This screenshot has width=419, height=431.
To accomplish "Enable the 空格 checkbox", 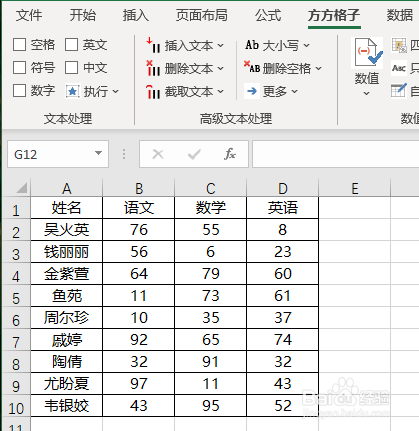I will click(x=19, y=45).
